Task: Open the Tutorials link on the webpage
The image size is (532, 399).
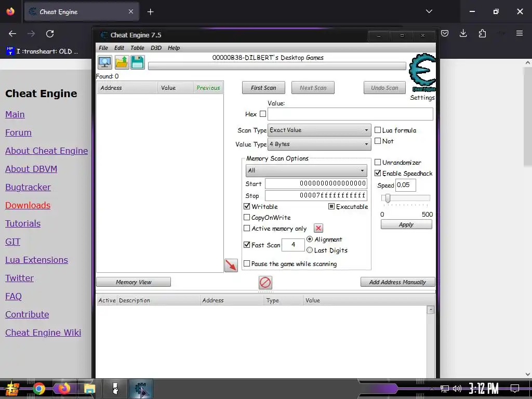Action: click(x=23, y=223)
